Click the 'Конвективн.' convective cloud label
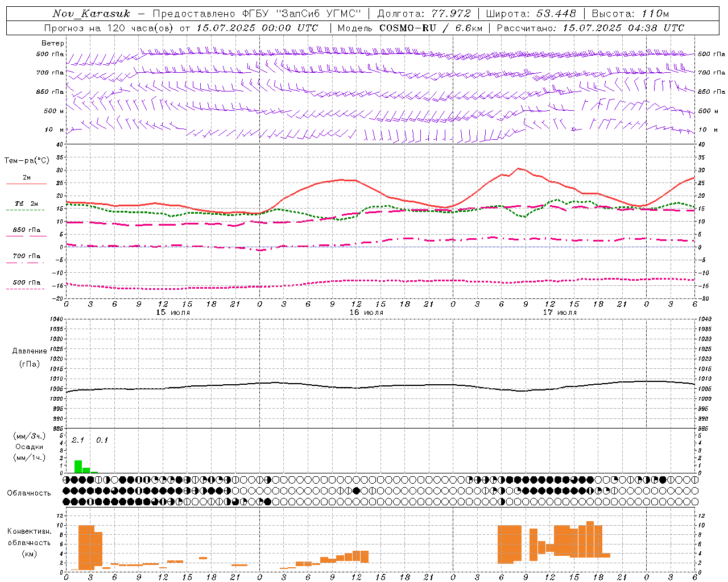This screenshot has width=728, height=582. tap(29, 531)
